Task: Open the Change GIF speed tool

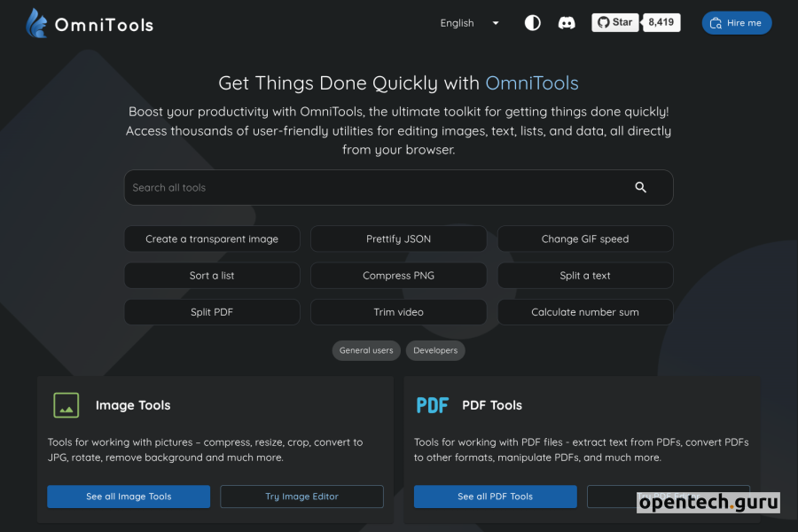Action: [585, 239]
